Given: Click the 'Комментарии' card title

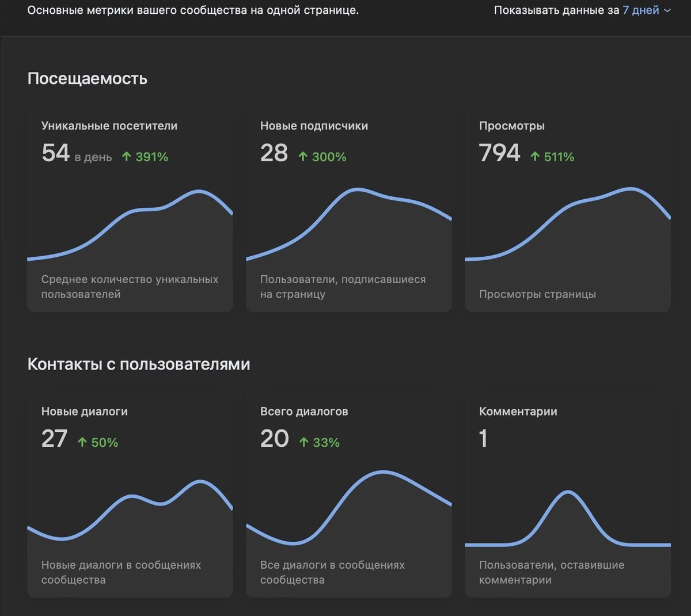Looking at the screenshot, I should point(518,411).
